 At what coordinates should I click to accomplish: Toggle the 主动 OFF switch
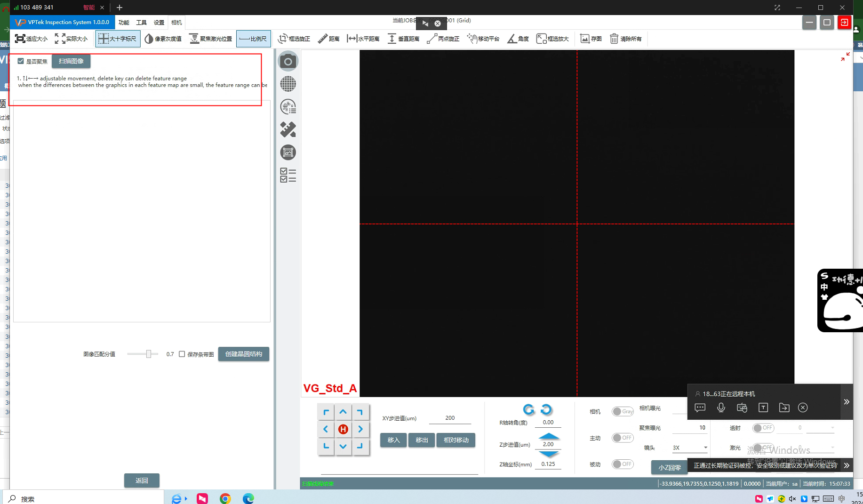623,438
